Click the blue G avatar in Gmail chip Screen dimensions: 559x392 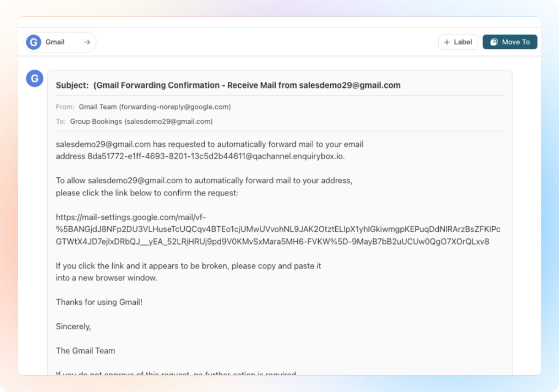point(34,42)
